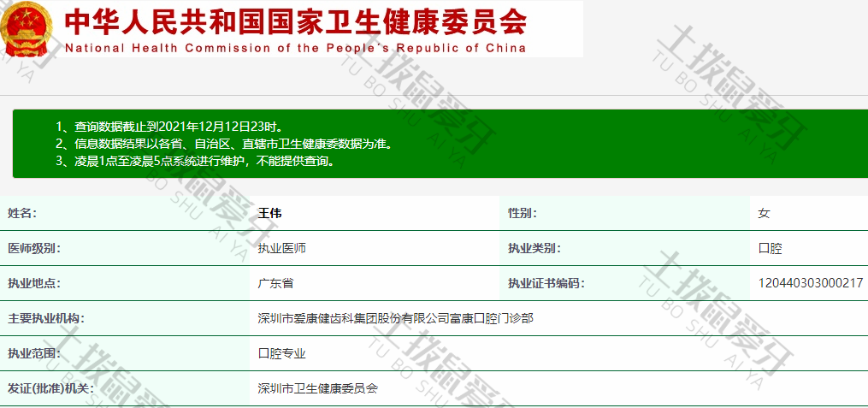
Task: Click the 执业范围 label cell
Action: tap(125, 353)
